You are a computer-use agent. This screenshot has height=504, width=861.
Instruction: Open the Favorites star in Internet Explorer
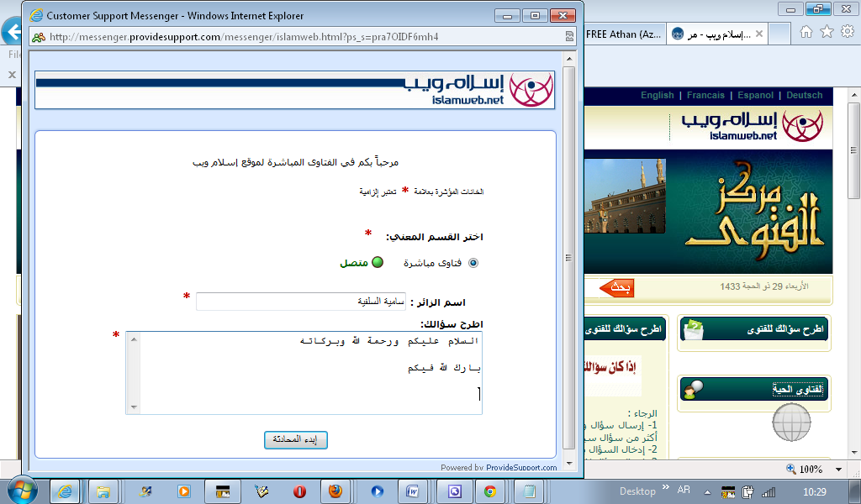point(827,32)
